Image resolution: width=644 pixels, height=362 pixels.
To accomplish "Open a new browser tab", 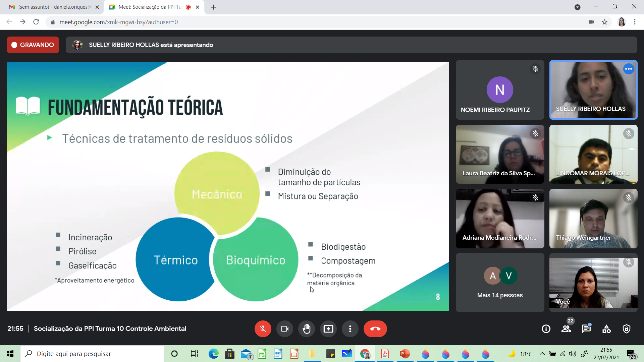I will point(213,7).
